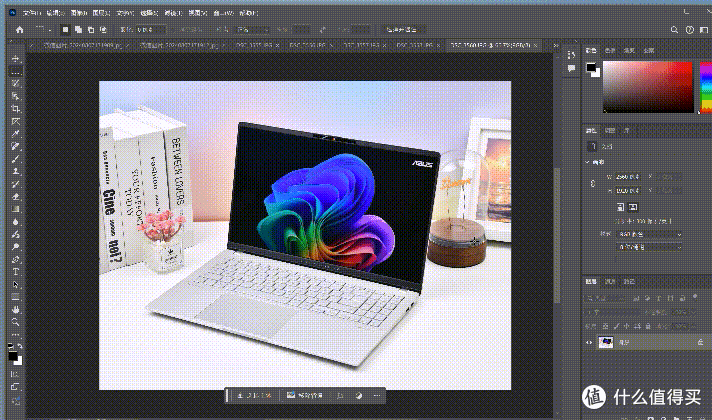This screenshot has width=712, height=420.
Task: Click the Home icon in options bar
Action: 20,30
